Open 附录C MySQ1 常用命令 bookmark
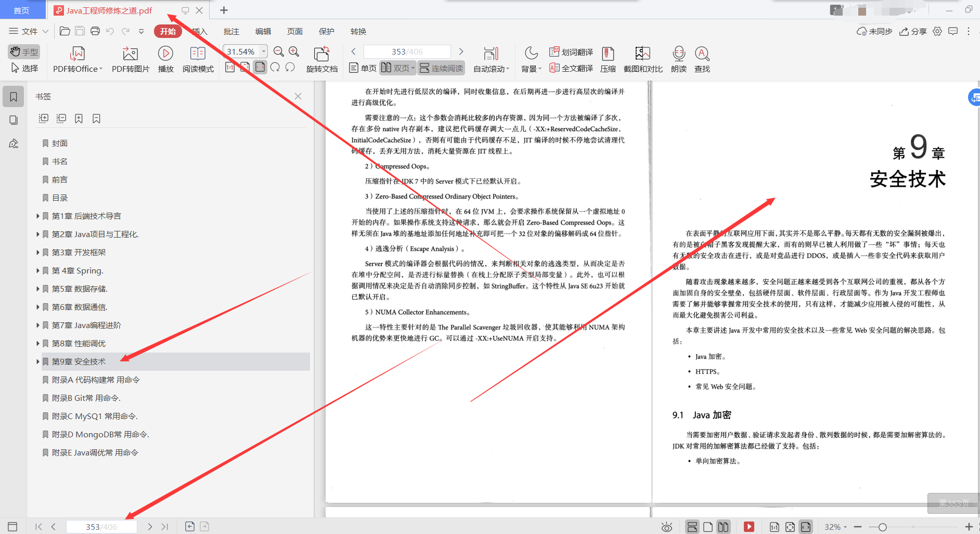 tap(95, 416)
